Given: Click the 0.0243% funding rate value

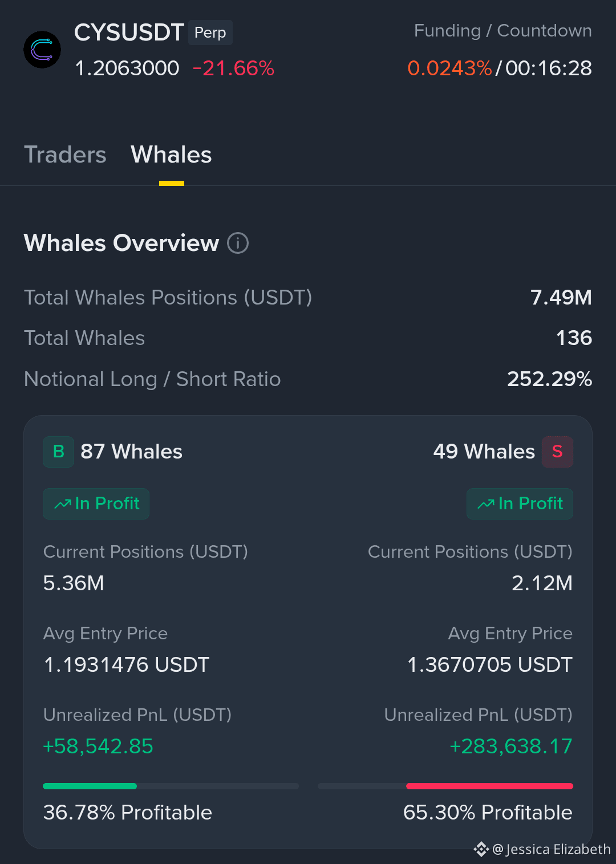Looking at the screenshot, I should tap(449, 68).
